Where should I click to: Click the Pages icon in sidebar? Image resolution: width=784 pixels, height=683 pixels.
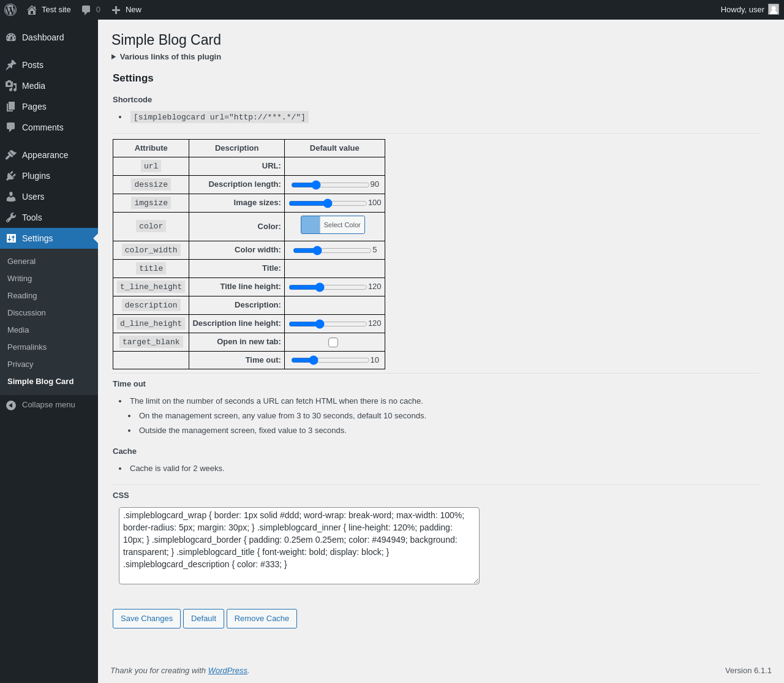tap(11, 107)
